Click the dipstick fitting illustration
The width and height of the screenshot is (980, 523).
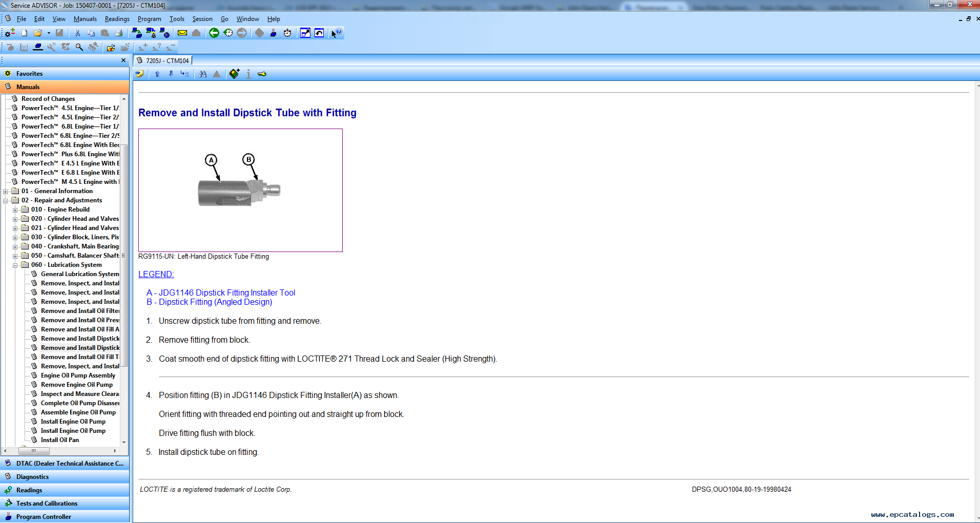(x=240, y=190)
